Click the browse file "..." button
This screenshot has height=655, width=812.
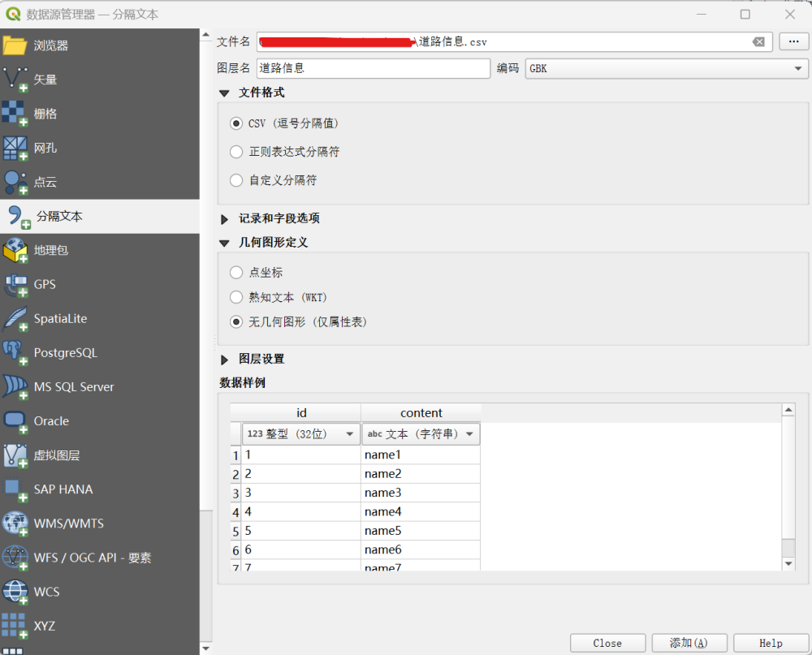[x=793, y=41]
